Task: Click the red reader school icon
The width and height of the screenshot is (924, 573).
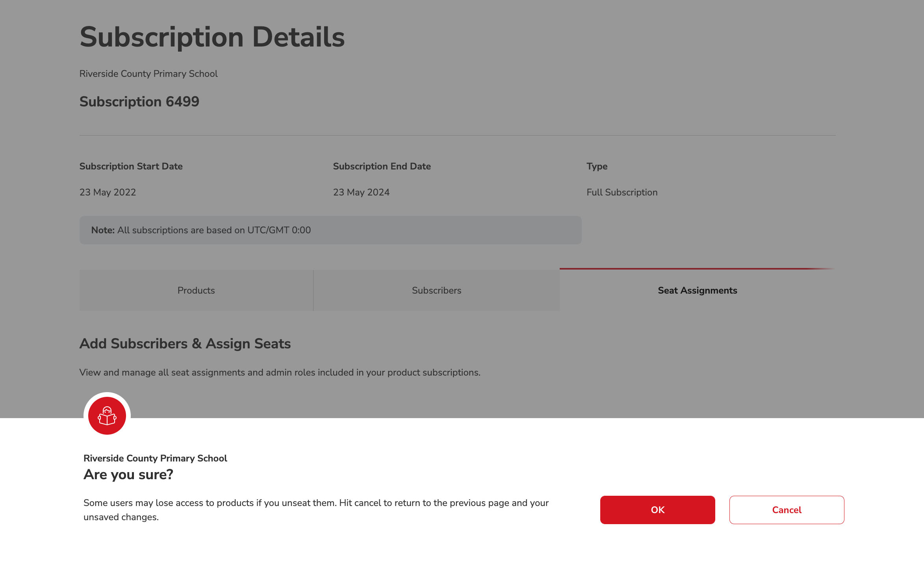Action: [x=107, y=416]
